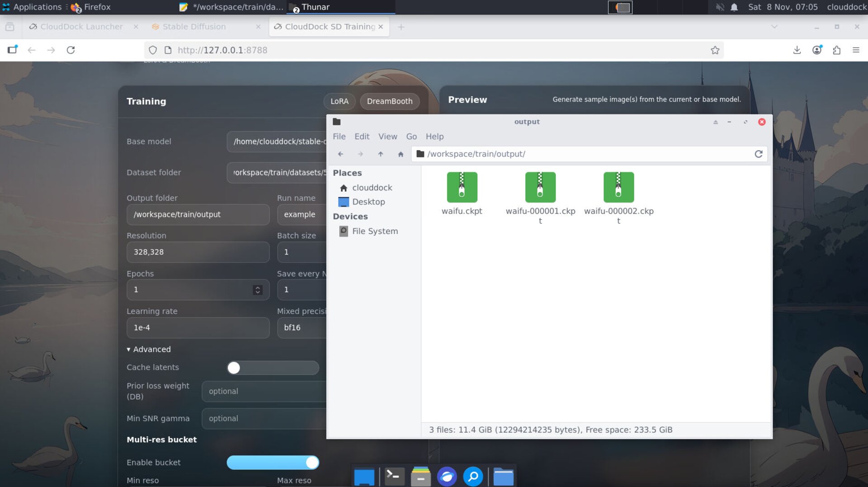Image resolution: width=868 pixels, height=487 pixels.
Task: Open Firefox downloads icon
Action: tap(797, 50)
